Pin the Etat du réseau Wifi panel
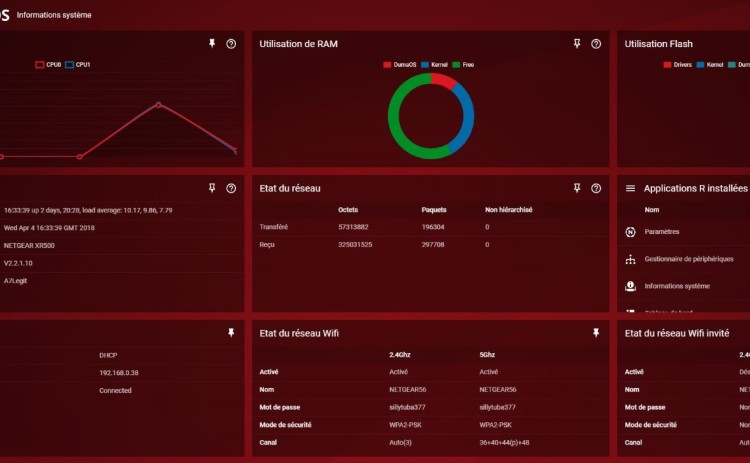 [596, 332]
